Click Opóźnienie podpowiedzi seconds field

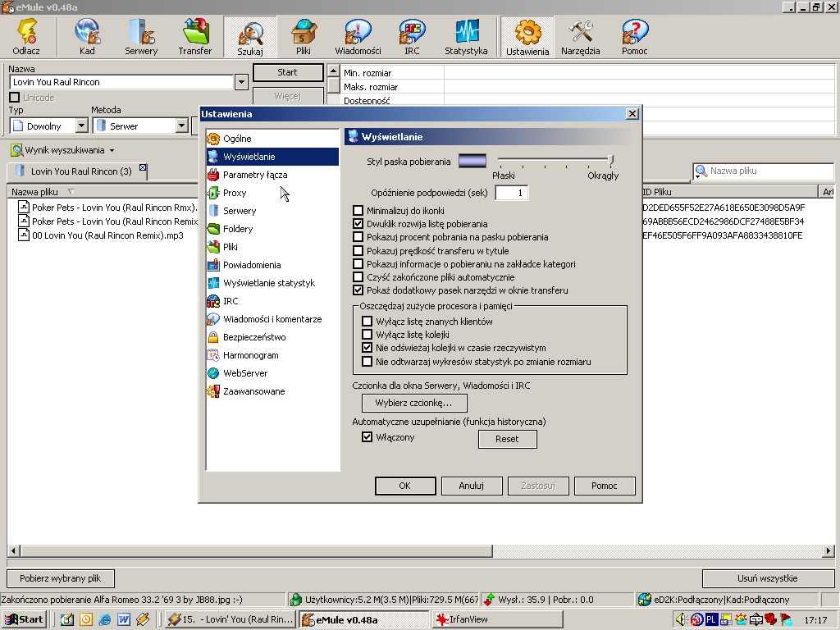tap(512, 193)
